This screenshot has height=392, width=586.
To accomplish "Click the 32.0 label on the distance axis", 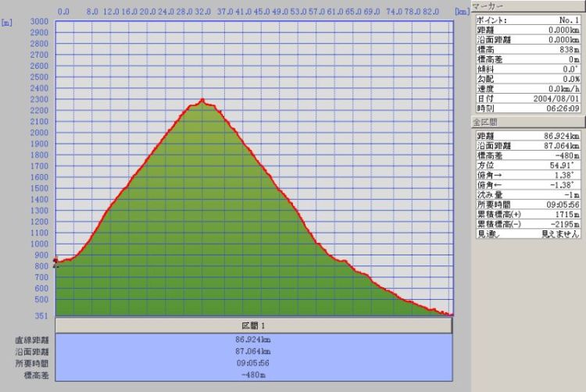I will tap(203, 12).
